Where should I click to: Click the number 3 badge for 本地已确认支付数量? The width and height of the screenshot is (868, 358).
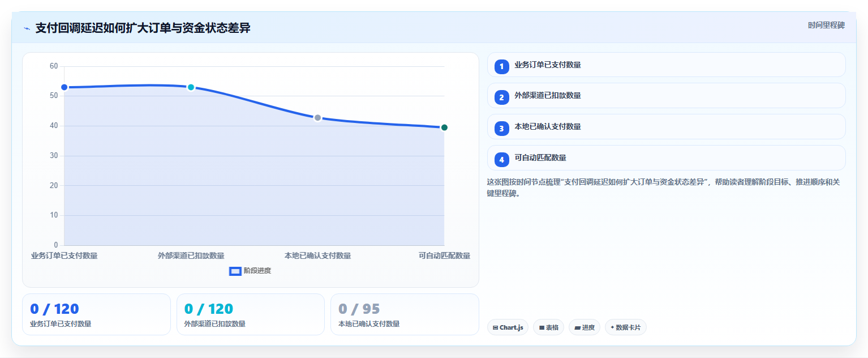(501, 129)
